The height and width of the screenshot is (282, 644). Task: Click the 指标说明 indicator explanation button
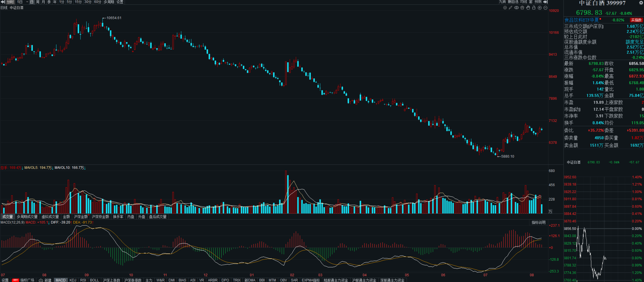pyautogui.click(x=538, y=222)
